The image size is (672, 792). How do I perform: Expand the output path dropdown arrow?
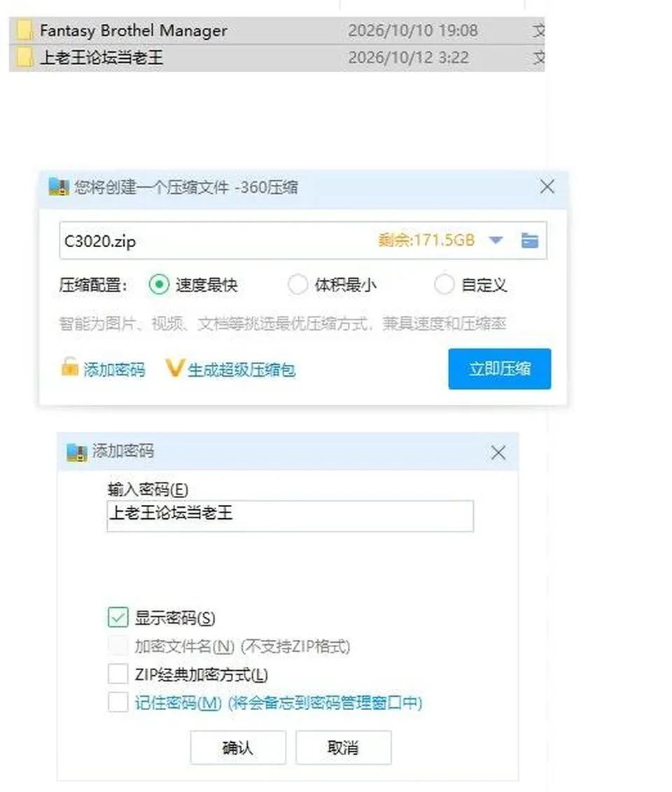[496, 240]
